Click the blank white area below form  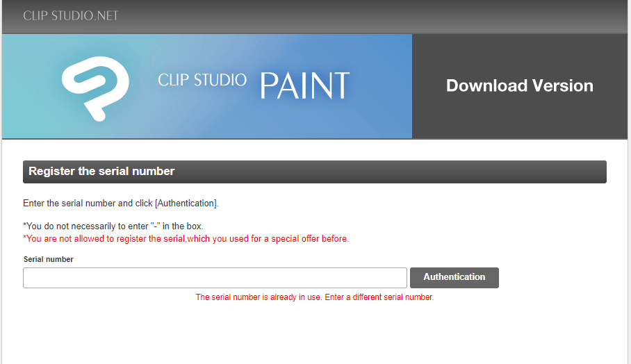point(313,333)
